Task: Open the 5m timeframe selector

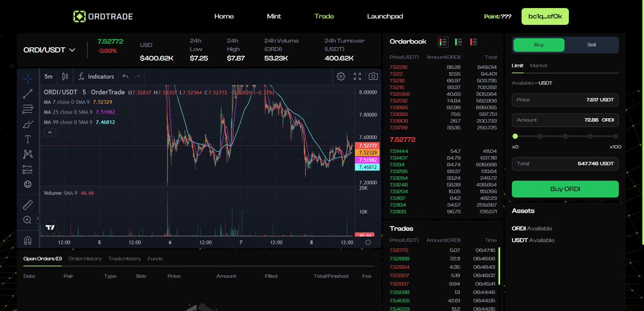Action: pos(48,77)
